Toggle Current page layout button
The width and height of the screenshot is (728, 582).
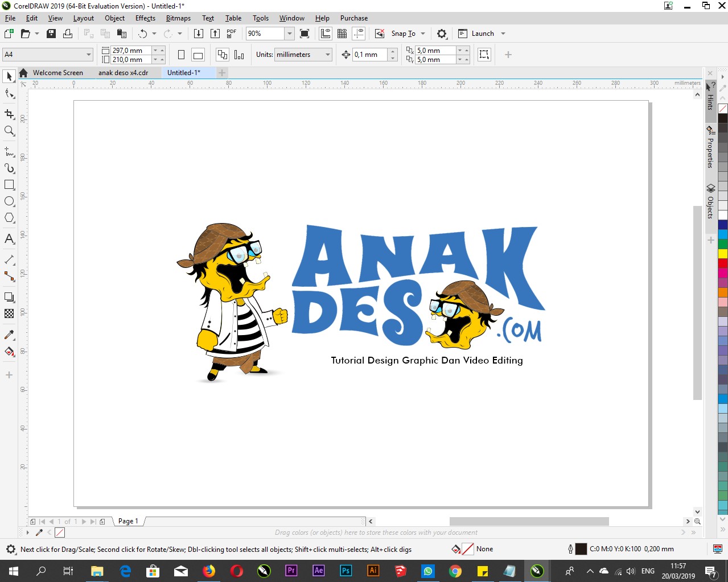pyautogui.click(x=239, y=55)
